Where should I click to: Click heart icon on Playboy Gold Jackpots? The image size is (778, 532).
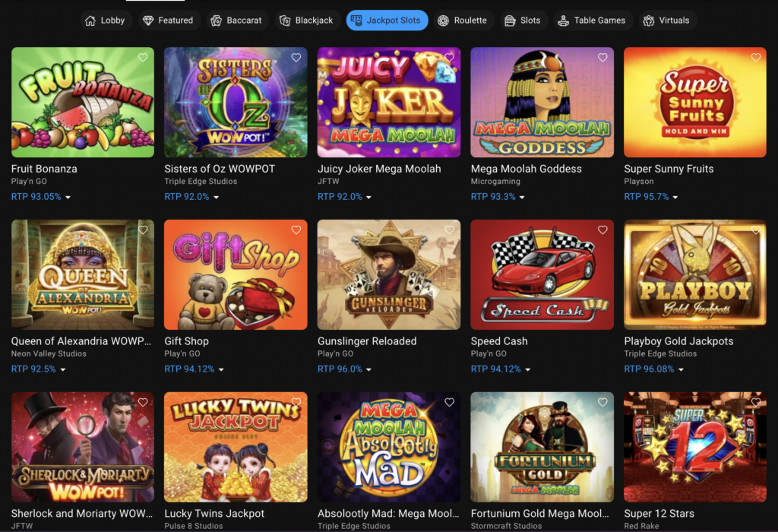[x=756, y=230]
